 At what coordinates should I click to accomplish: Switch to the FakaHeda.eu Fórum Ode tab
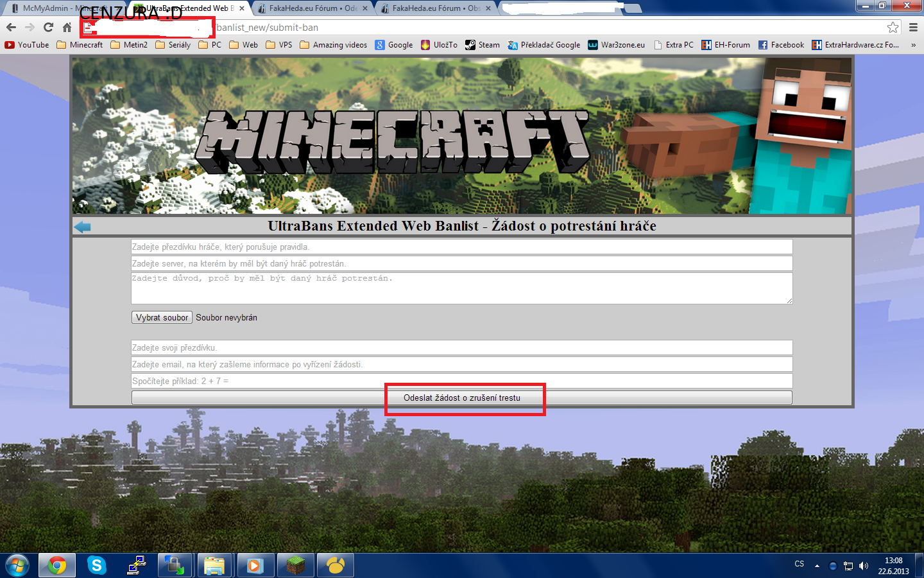313,8
